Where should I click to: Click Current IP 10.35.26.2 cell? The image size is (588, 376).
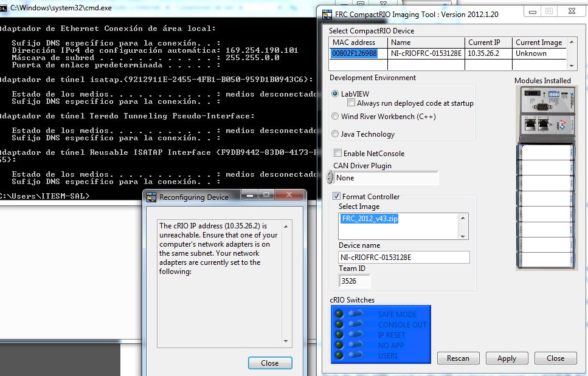point(488,53)
